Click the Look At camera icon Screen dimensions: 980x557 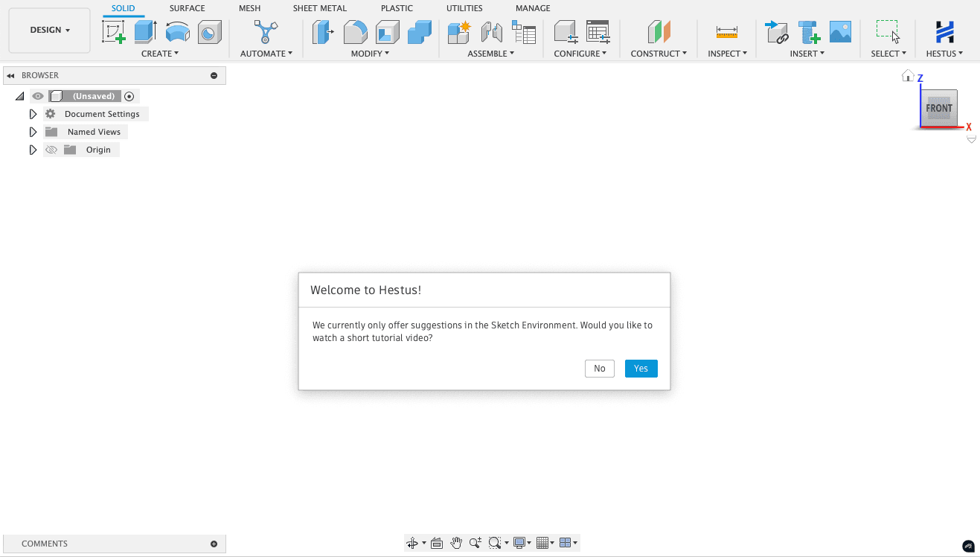(x=437, y=543)
